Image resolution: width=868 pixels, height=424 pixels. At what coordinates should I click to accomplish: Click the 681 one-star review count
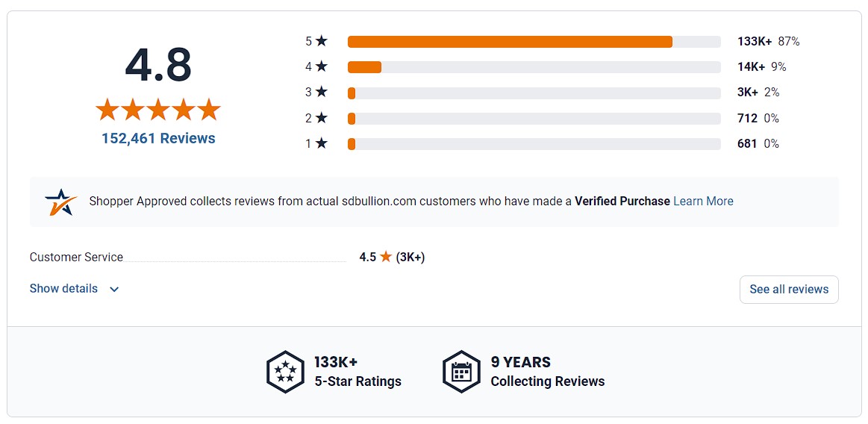(747, 144)
